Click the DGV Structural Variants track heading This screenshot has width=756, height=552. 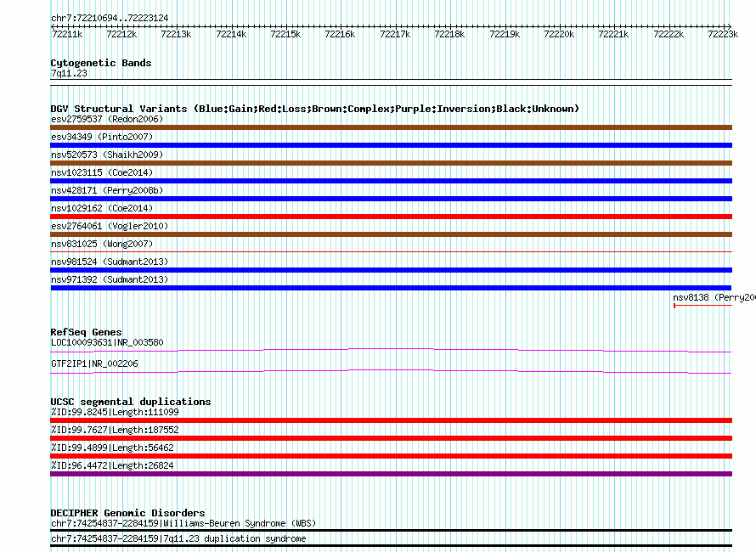pyautogui.click(x=315, y=109)
